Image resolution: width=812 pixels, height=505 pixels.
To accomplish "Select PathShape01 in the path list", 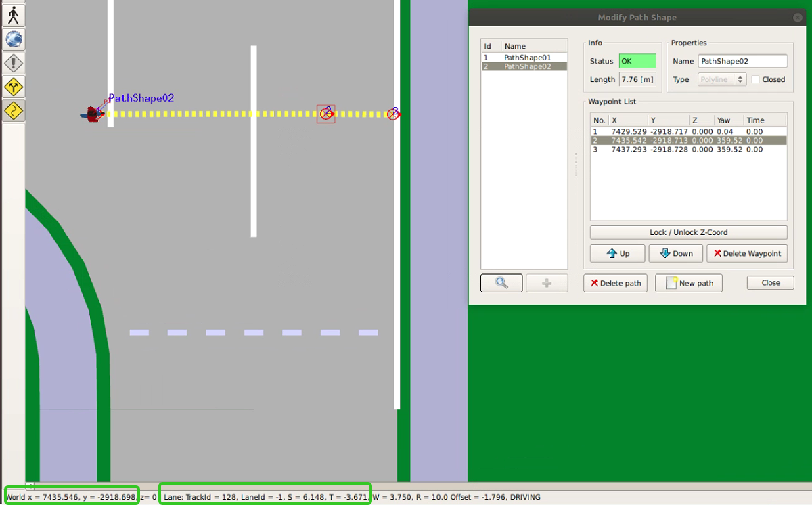I will click(x=524, y=58).
